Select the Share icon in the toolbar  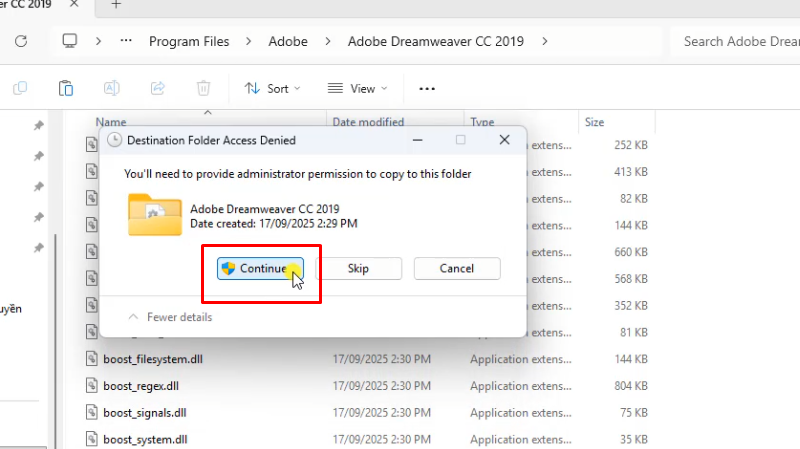158,88
